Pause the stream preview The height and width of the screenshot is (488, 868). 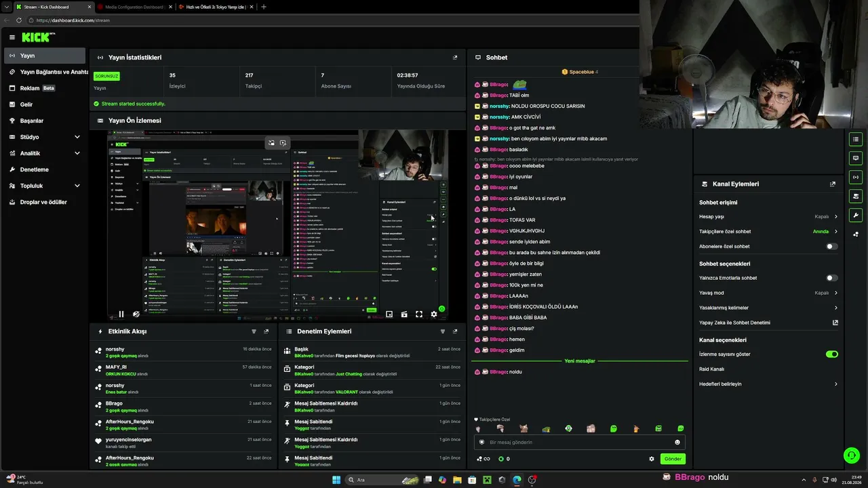pyautogui.click(x=121, y=314)
